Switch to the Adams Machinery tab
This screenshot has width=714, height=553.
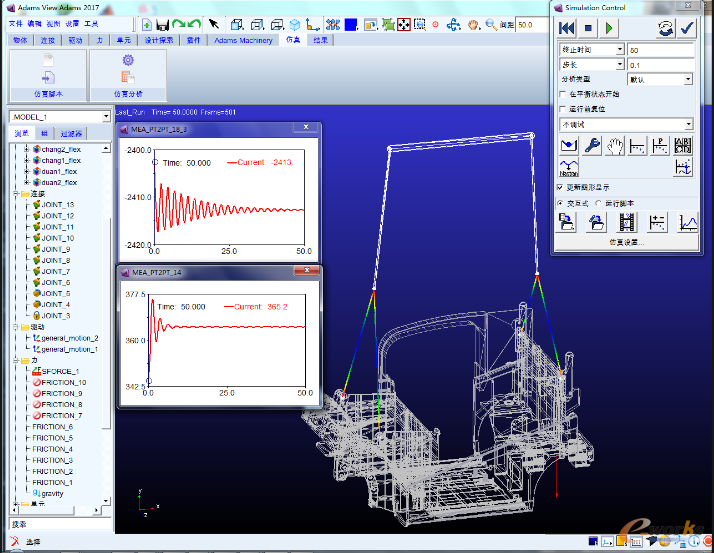point(243,40)
